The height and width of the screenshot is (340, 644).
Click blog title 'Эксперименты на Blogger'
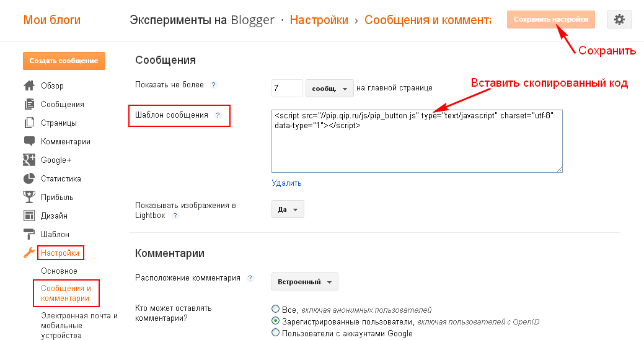click(201, 20)
